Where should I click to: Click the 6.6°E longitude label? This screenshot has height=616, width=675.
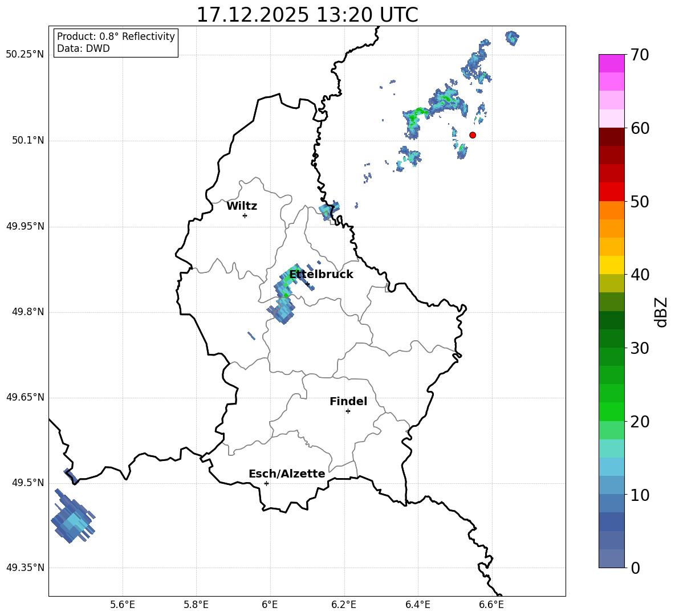(x=491, y=605)
